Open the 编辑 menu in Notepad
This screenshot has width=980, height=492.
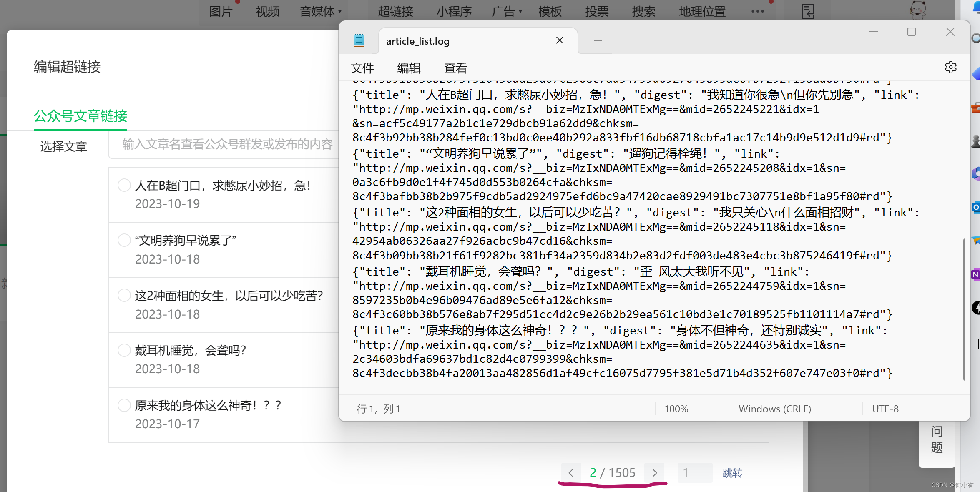click(x=409, y=68)
